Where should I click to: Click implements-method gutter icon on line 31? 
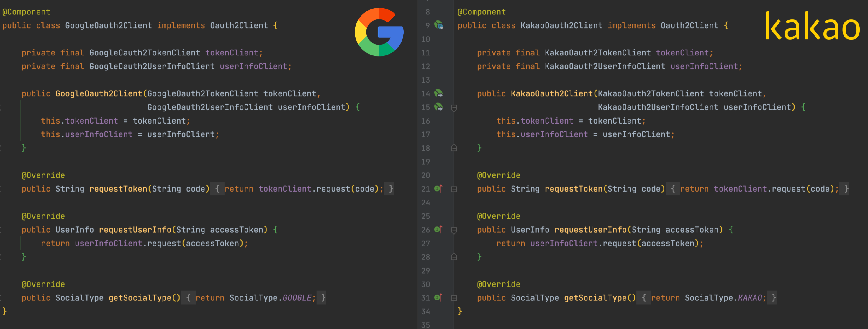[x=438, y=297]
